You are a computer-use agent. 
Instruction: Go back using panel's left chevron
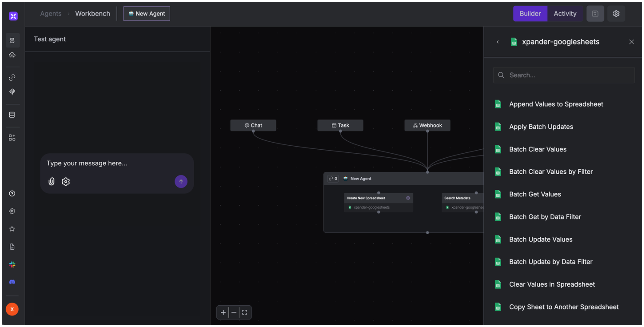497,42
